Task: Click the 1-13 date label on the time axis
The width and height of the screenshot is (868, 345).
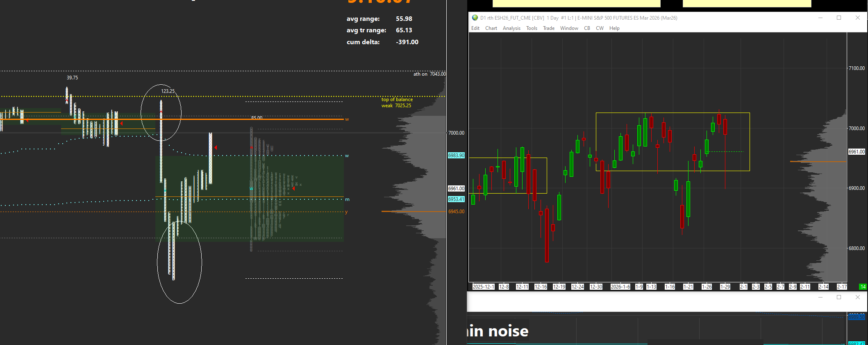Action: tap(652, 287)
